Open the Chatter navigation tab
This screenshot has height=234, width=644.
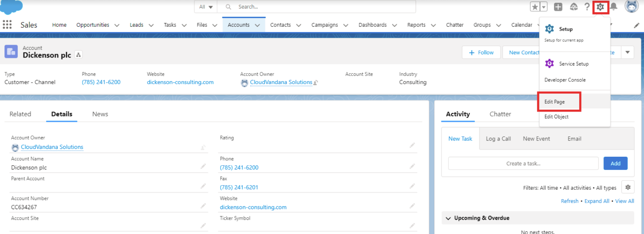[x=455, y=25]
